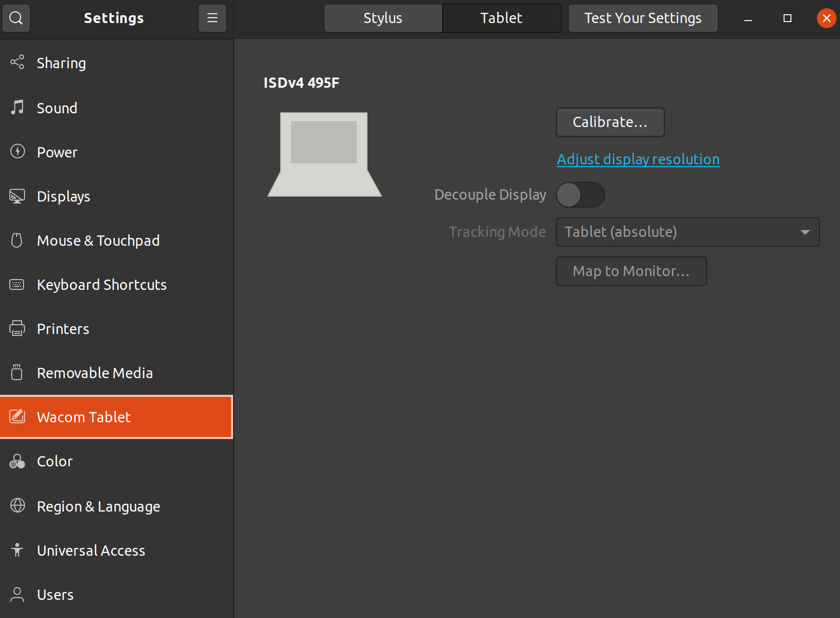840x618 pixels.
Task: Select the Sound speaker icon in sidebar
Action: click(x=17, y=107)
